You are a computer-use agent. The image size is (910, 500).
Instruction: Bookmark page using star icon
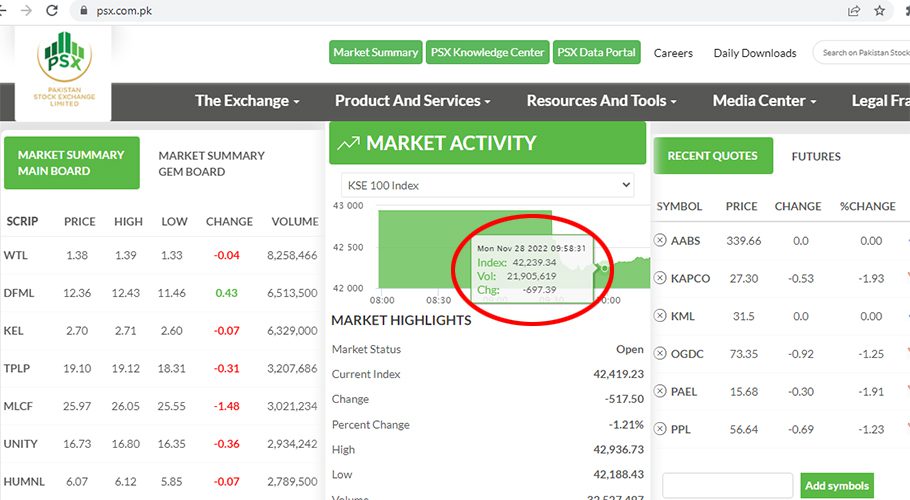880,10
